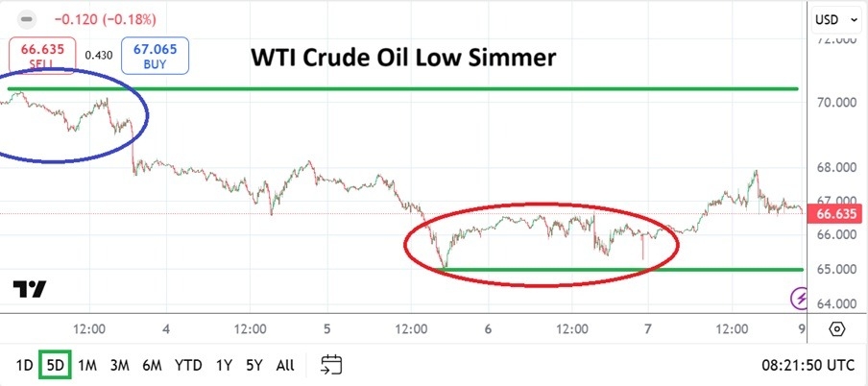Click the BUY button at 67.065

click(x=155, y=55)
